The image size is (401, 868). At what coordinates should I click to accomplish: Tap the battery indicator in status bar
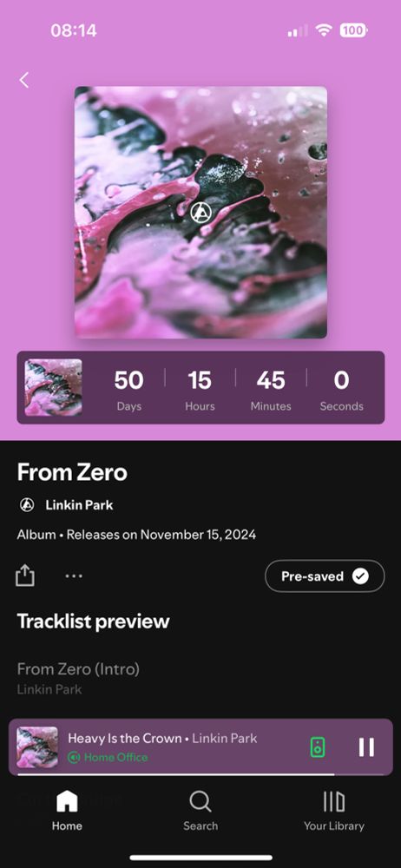(x=353, y=30)
